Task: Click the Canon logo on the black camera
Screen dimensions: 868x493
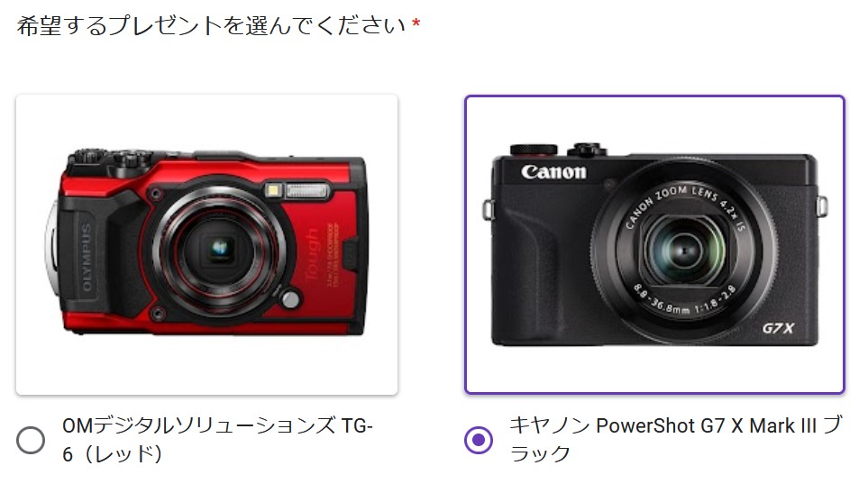Action: click(x=553, y=172)
